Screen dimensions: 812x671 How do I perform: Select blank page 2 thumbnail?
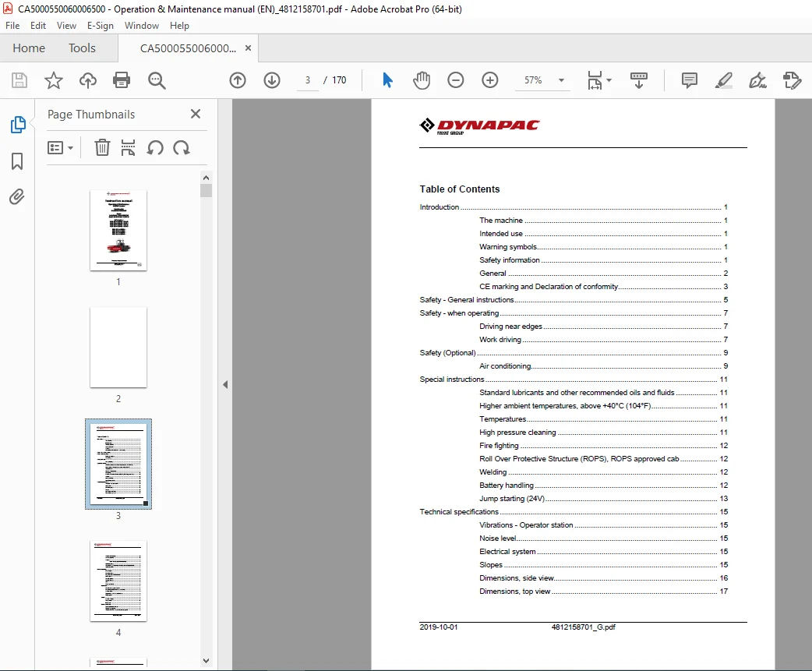(x=118, y=348)
